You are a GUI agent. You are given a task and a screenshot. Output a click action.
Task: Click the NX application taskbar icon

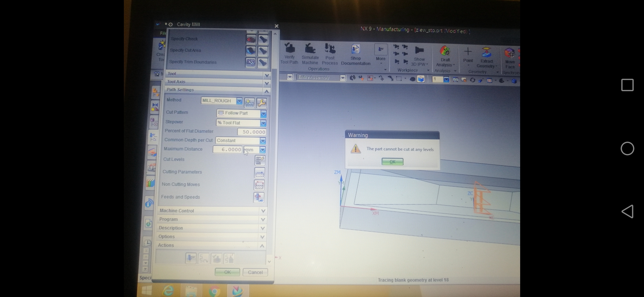(237, 291)
